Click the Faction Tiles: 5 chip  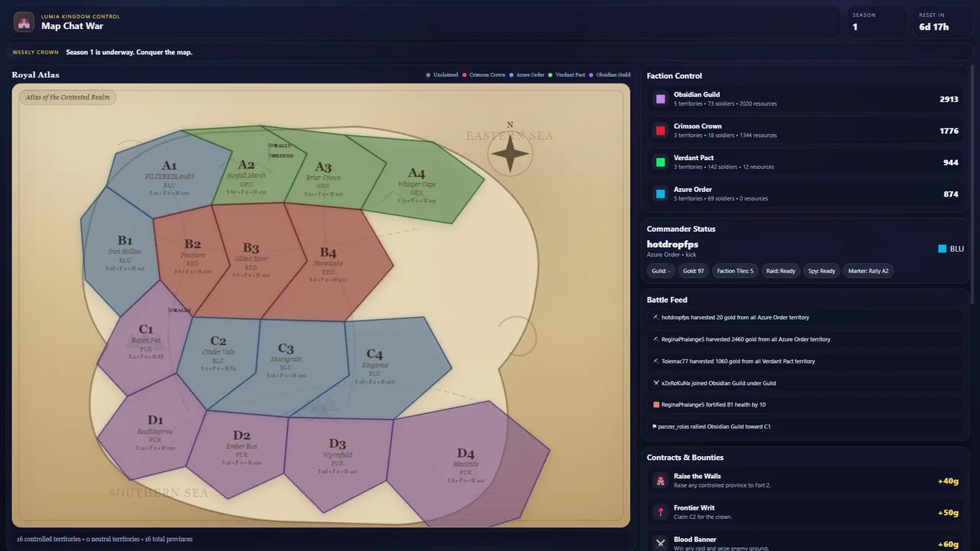tap(735, 271)
